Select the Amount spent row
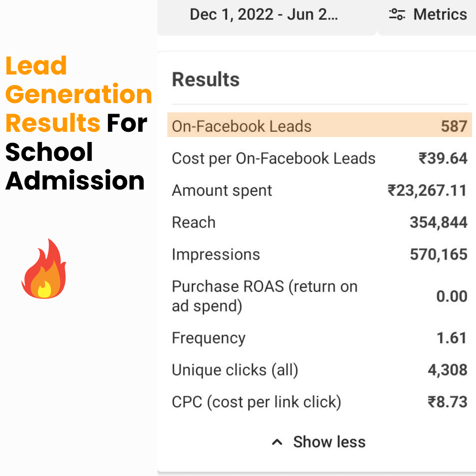This screenshot has width=476, height=476. 320,190
